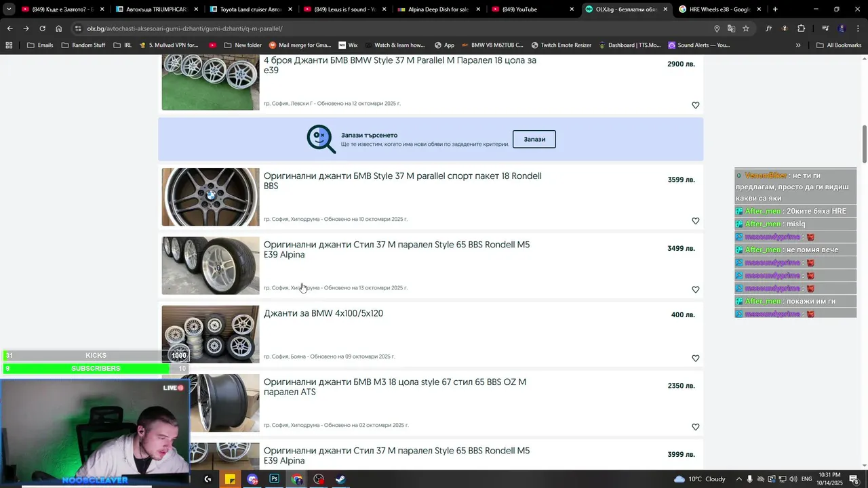
Task: Switch to the HRE Wheels e38 Google tab
Action: click(x=713, y=9)
